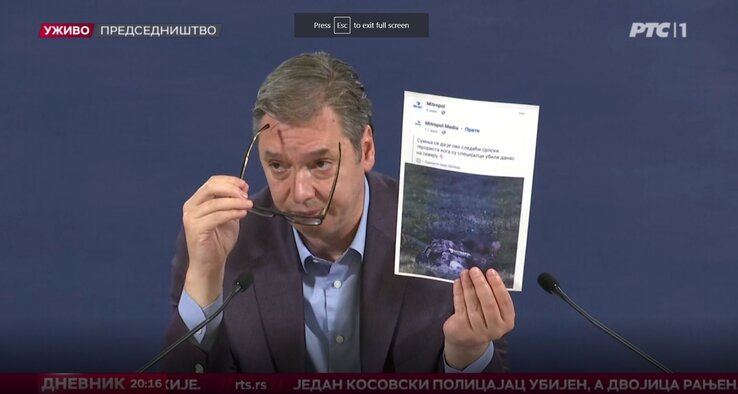The height and width of the screenshot is (394, 738).
Task: Click the Прати follow link beside Mitropol Media
Action: point(472,129)
